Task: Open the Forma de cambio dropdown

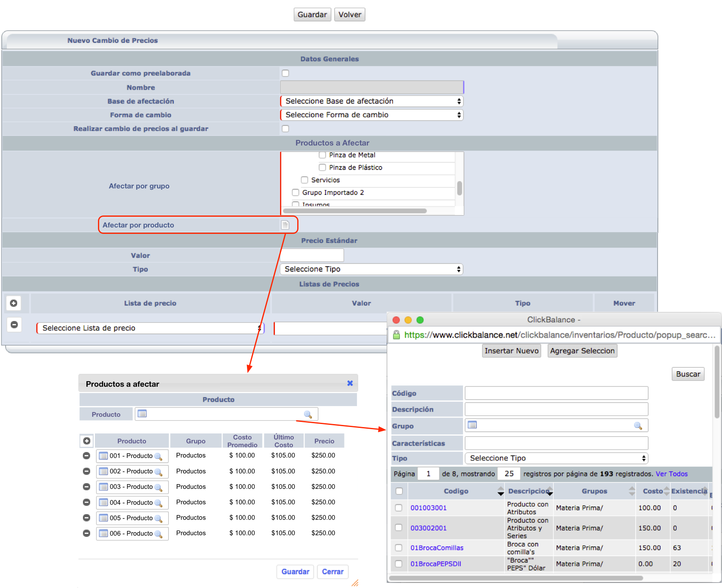Action: tap(372, 115)
